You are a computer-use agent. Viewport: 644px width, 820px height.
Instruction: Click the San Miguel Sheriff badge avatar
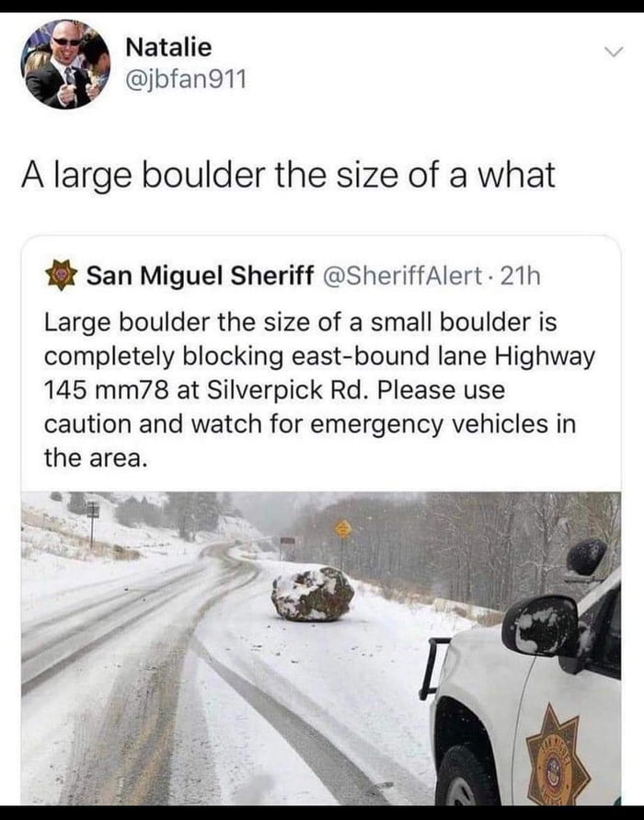(62, 276)
